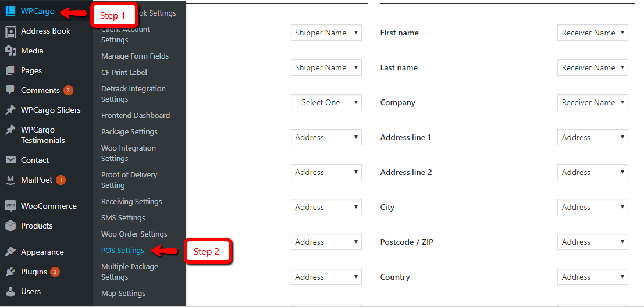Open Package Settings submenu
The height and width of the screenshot is (307, 644).
[x=129, y=132]
